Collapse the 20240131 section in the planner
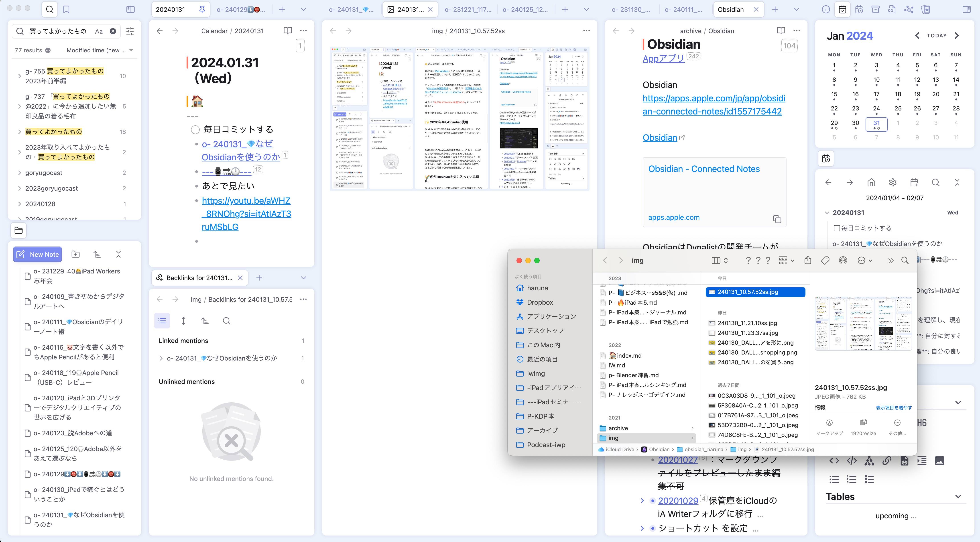The height and width of the screenshot is (542, 980). click(827, 213)
